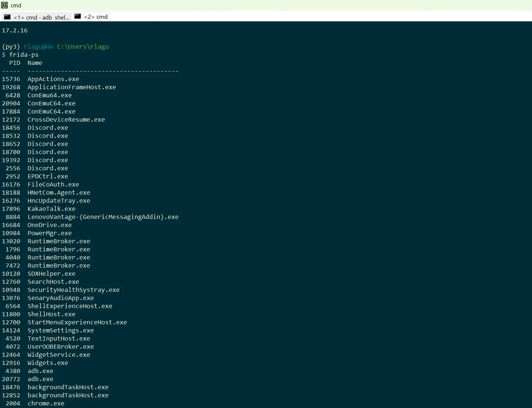Image resolution: width=532 pixels, height=408 pixels.
Task: Click the 'Name' column header
Action: (x=35, y=63)
